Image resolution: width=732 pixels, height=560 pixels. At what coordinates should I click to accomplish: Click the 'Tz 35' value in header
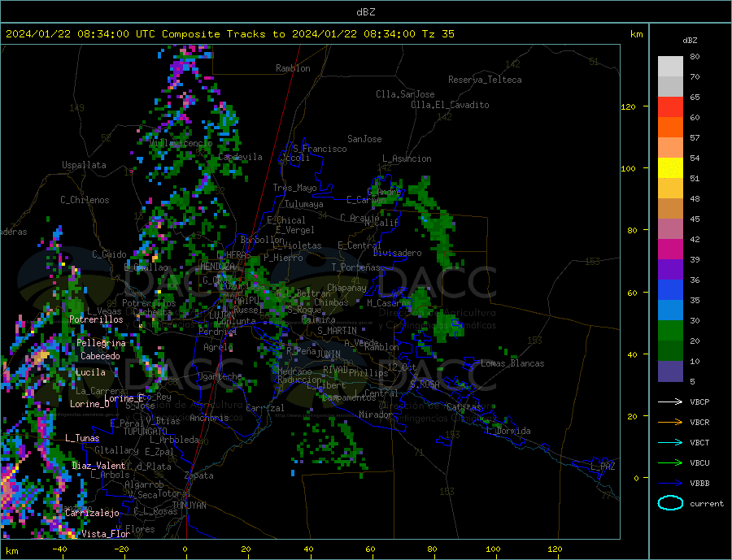(438, 34)
